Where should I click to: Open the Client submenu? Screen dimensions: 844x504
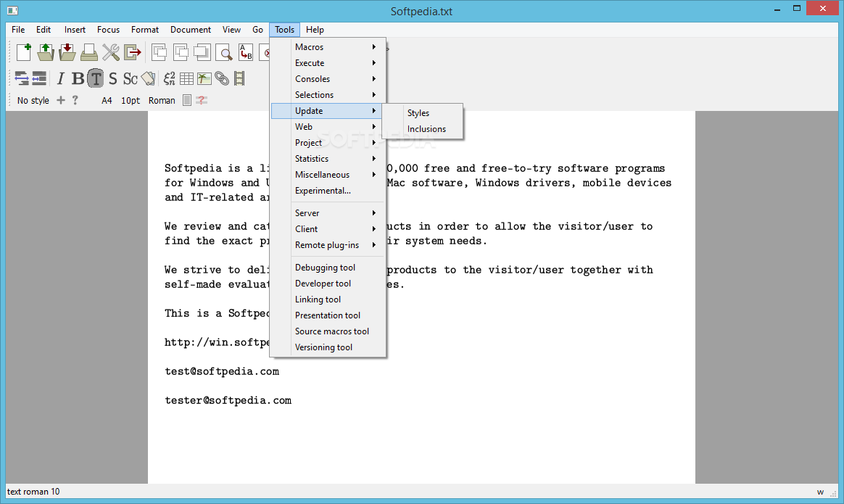point(328,229)
